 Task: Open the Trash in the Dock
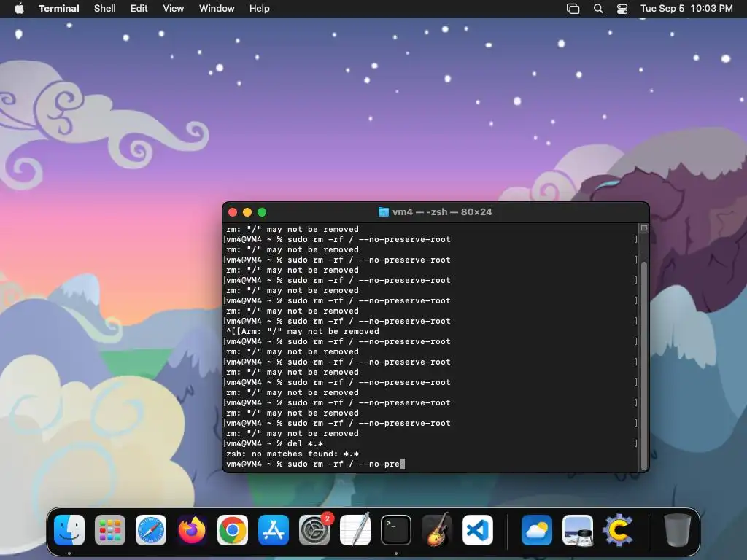pos(678,530)
